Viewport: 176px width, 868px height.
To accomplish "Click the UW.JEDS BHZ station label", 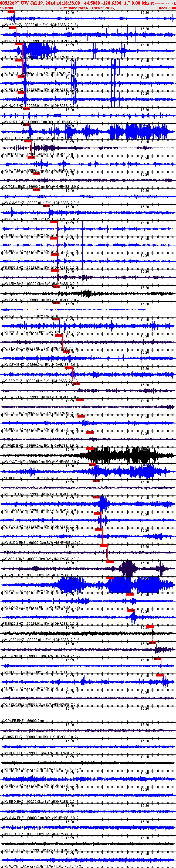I will click(14, 494).
